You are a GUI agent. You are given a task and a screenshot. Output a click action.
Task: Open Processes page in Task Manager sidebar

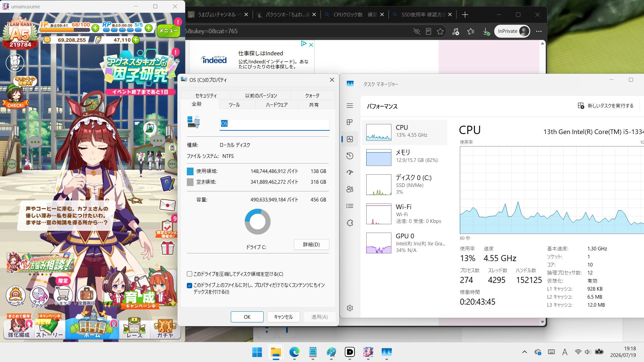pyautogui.click(x=350, y=122)
